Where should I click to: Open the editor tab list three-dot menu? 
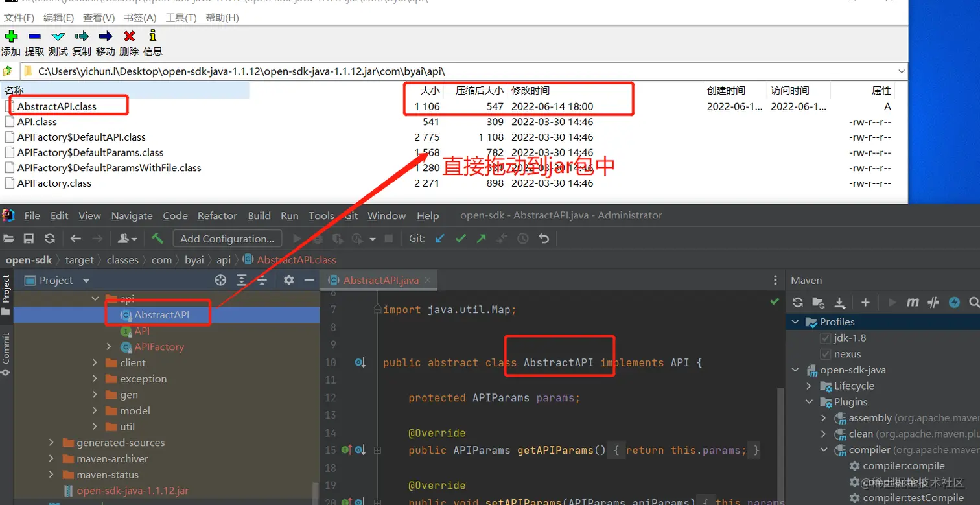(x=775, y=281)
